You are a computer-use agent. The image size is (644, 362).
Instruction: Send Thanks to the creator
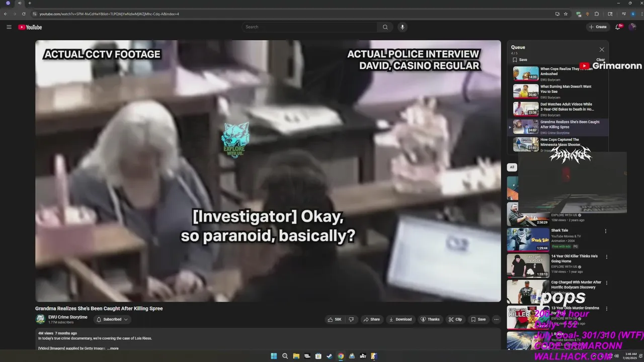coord(430,319)
